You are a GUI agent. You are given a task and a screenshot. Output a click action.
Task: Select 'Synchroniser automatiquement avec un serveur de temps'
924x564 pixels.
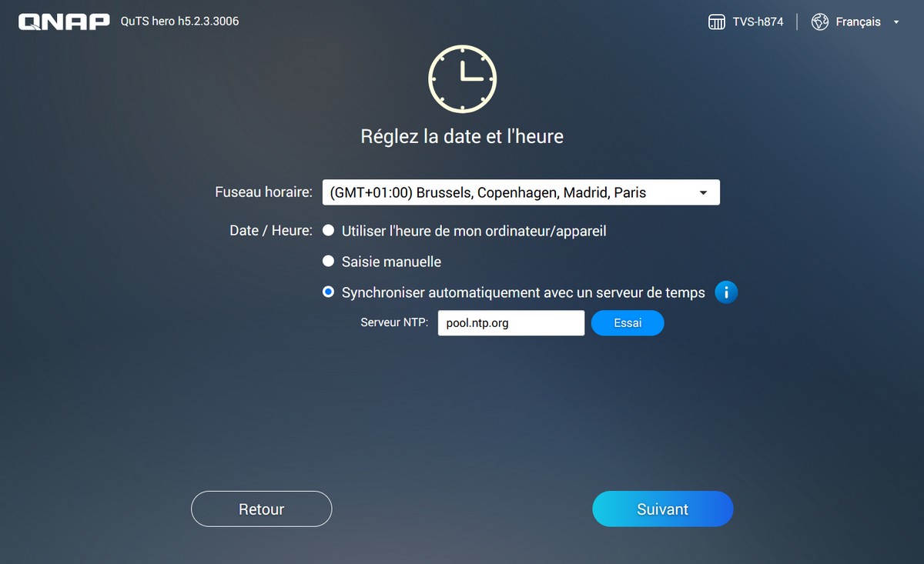click(329, 292)
